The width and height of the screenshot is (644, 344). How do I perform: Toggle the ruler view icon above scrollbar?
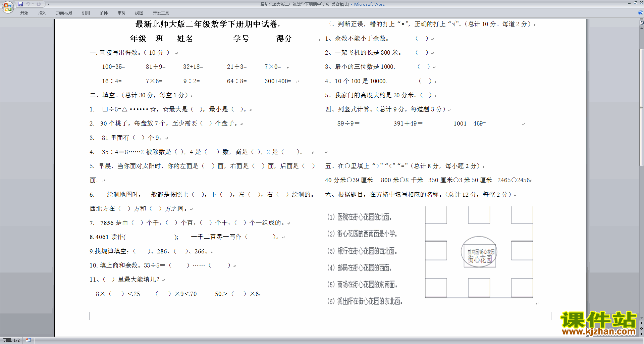pyautogui.click(x=642, y=22)
